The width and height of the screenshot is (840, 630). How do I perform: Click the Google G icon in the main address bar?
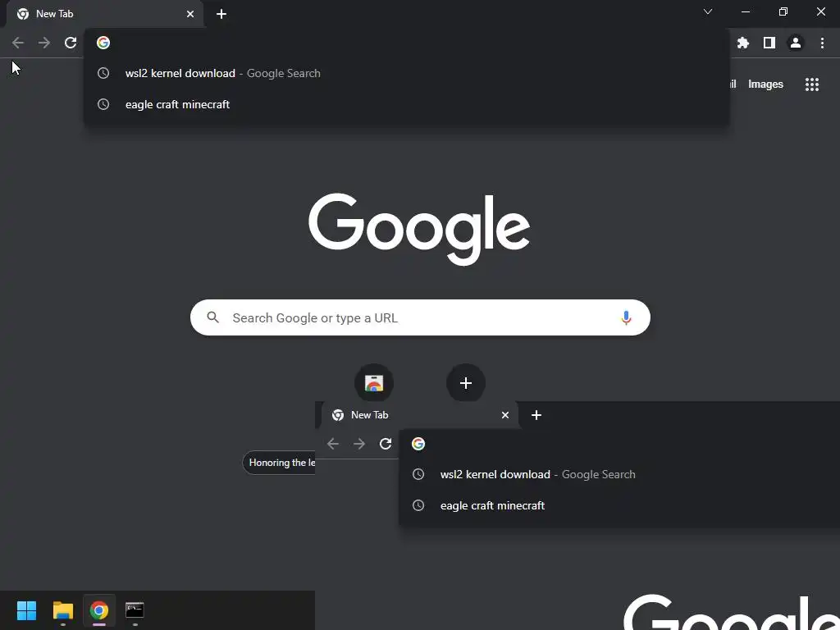(103, 43)
